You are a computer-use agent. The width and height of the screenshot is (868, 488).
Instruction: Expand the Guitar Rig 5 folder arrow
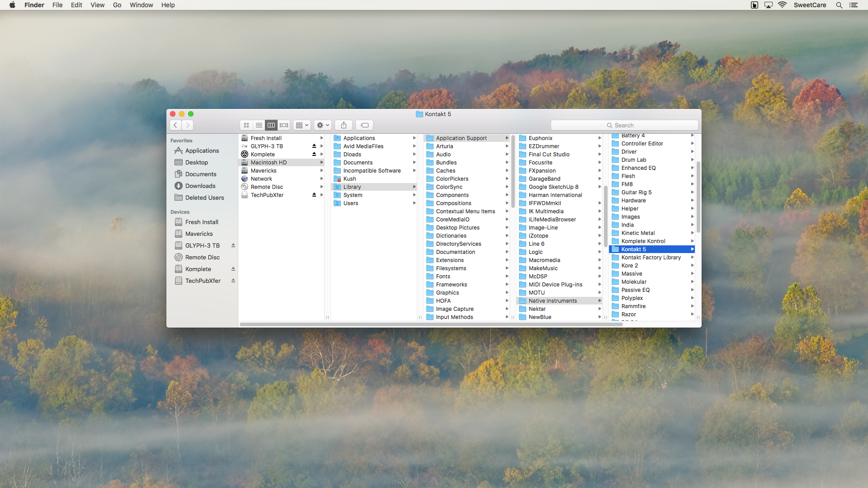click(692, 192)
